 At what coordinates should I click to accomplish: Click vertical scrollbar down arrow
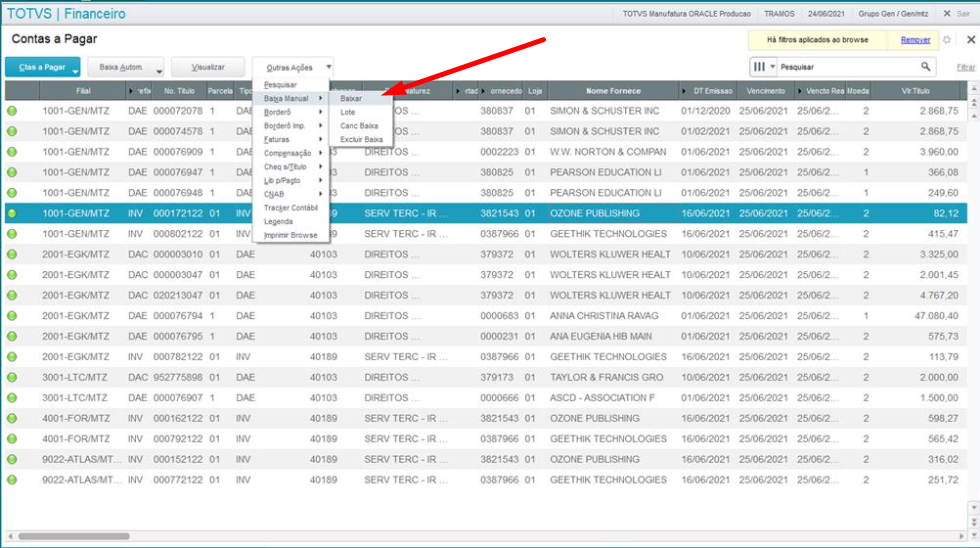pos(973,507)
